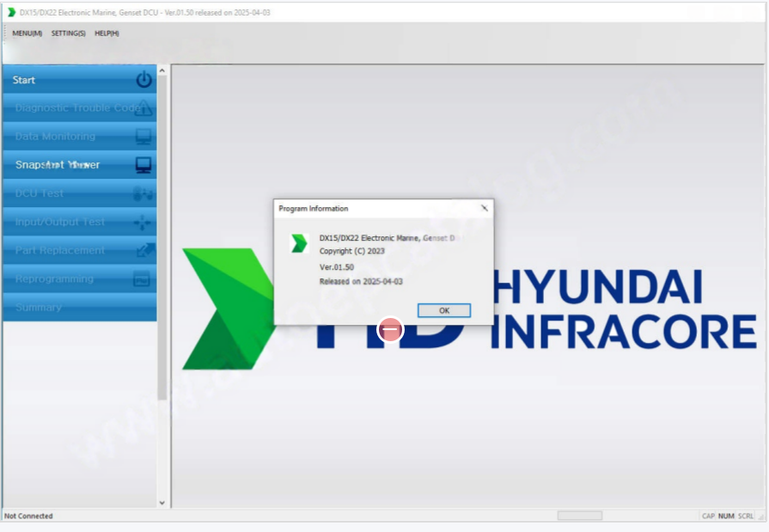Choose the Part Replacement arrow icon
This screenshot has height=532, width=769.
click(143, 251)
